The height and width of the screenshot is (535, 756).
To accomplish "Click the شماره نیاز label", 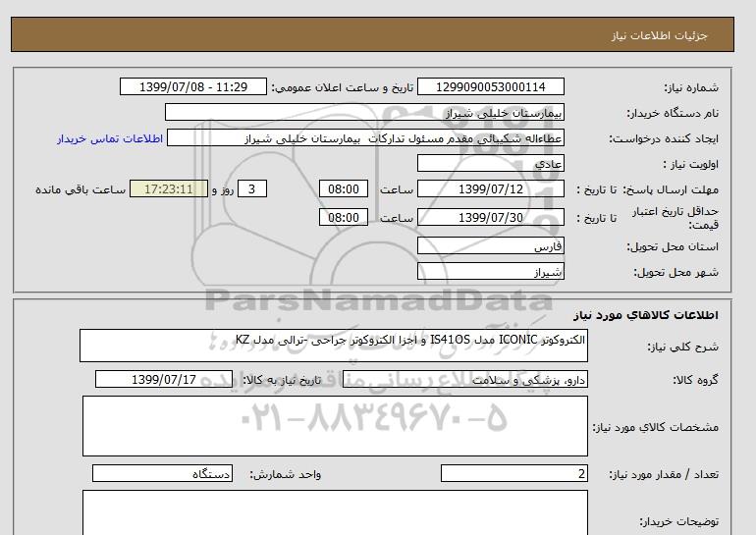I will (x=691, y=87).
